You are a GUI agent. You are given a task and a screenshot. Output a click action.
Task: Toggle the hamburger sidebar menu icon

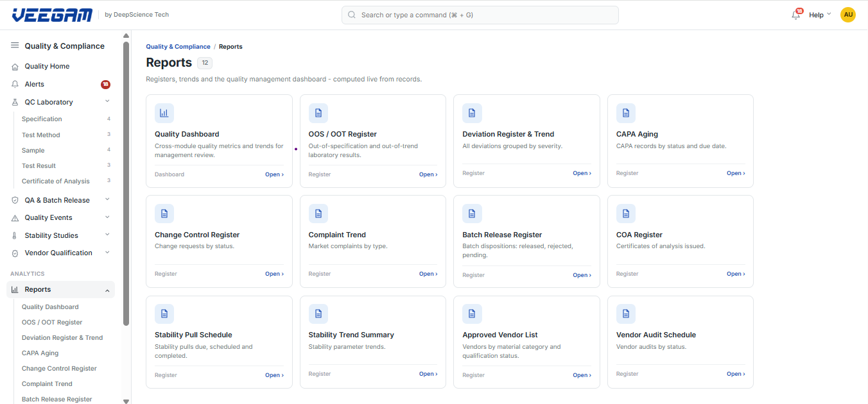15,46
